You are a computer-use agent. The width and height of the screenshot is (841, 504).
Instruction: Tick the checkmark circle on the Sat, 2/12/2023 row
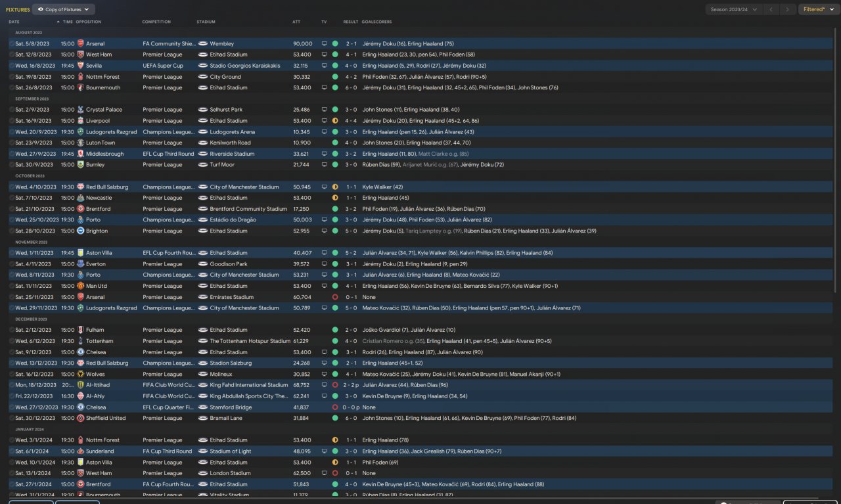(12, 330)
